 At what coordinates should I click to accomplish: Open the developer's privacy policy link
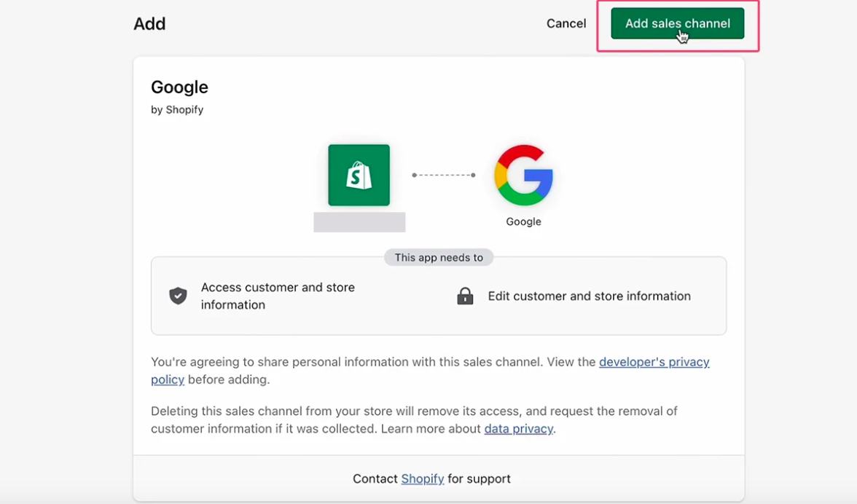654,362
